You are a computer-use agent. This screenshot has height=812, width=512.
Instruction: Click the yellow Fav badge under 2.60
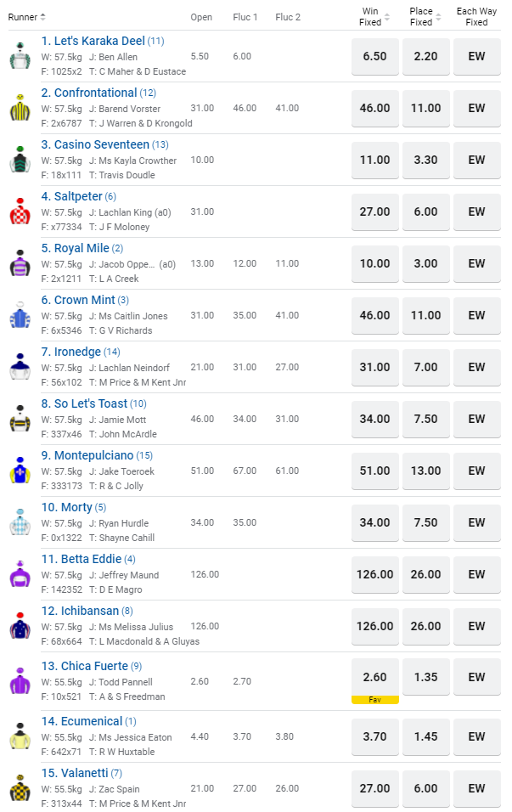(x=374, y=700)
